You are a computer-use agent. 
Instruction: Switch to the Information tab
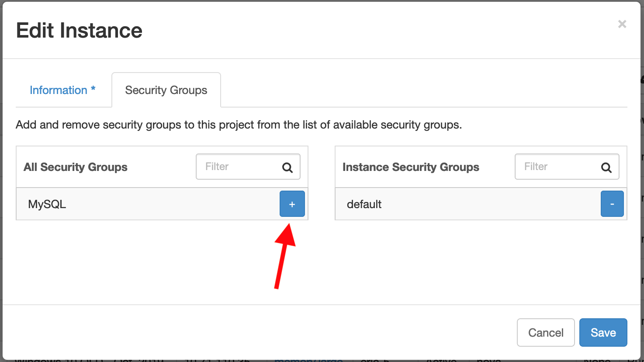point(59,90)
